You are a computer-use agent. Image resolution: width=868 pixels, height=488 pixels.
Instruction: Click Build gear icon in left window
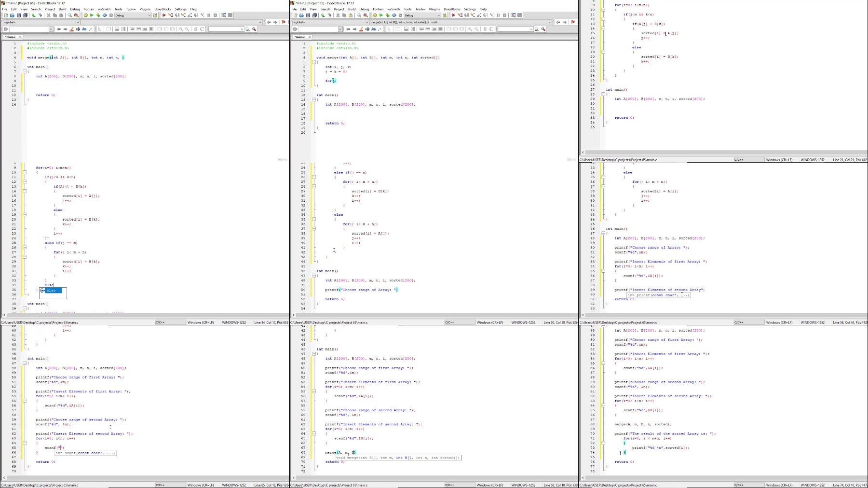click(85, 15)
